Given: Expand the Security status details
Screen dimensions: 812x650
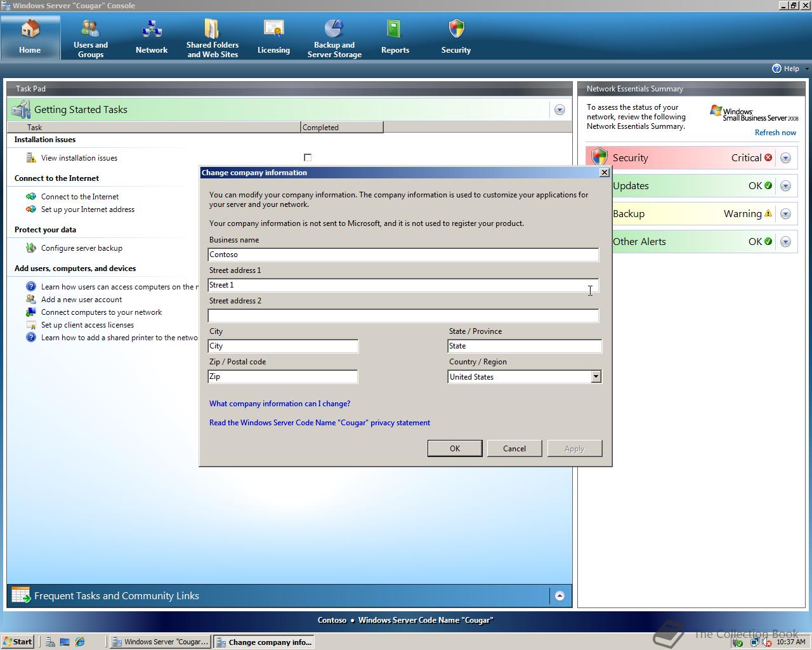Looking at the screenshot, I should click(785, 158).
